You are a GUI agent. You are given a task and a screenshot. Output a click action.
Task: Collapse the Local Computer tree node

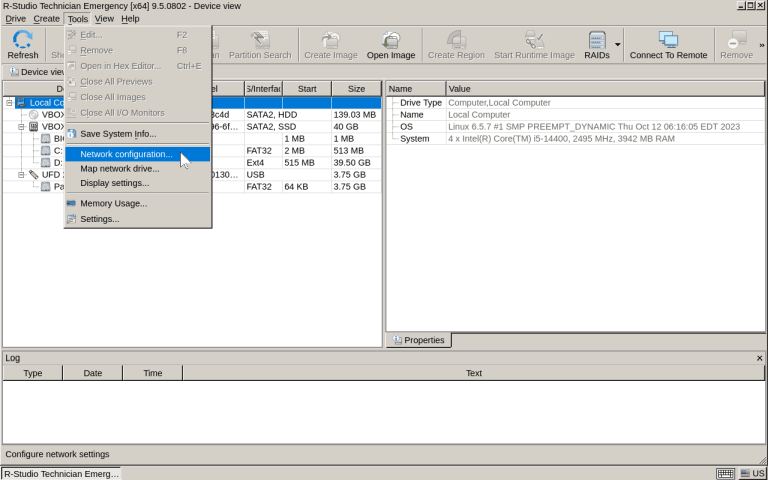point(9,102)
